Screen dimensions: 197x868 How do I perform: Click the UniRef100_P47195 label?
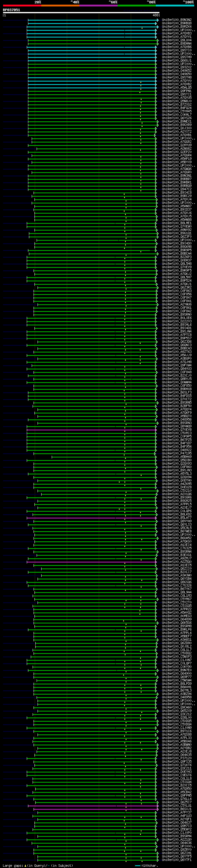(x=176, y=454)
